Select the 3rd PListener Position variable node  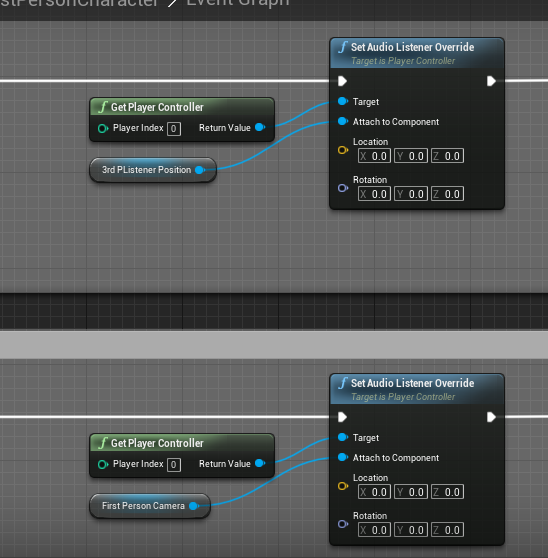[153, 170]
